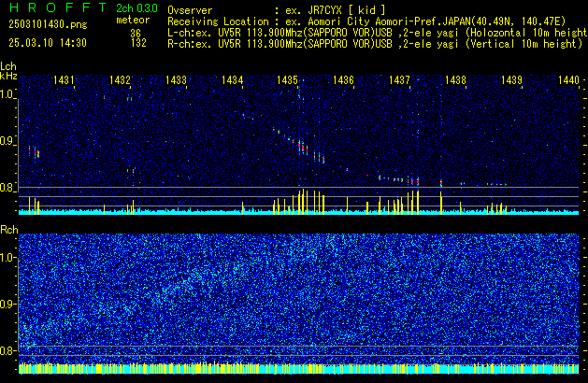Select the Rch '0.9' frequency axis label
Viewport: 588px width, 383px height.
(x=7, y=304)
